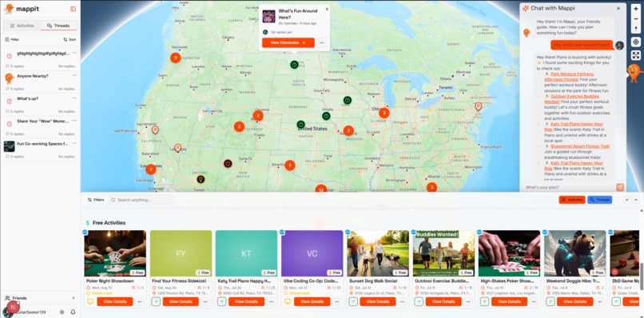Open Sunset Dog Walk Social thumbnail
The width and height of the screenshot is (644, 318).
(x=378, y=253)
